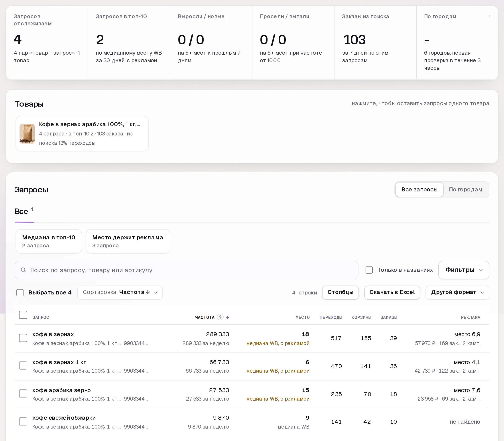Image resolution: width=504 pixels, height=441 pixels.
Task: Open the coffee bag product thumbnail
Action: coord(27,134)
